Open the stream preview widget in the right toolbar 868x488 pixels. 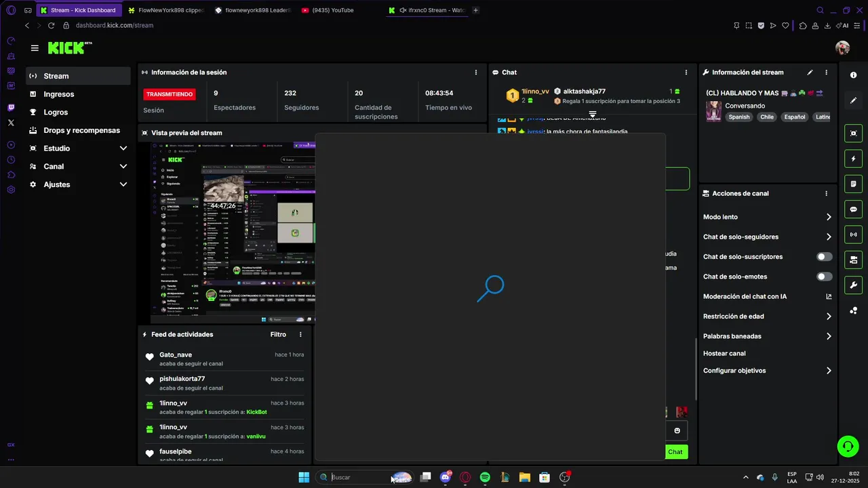coord(854,134)
